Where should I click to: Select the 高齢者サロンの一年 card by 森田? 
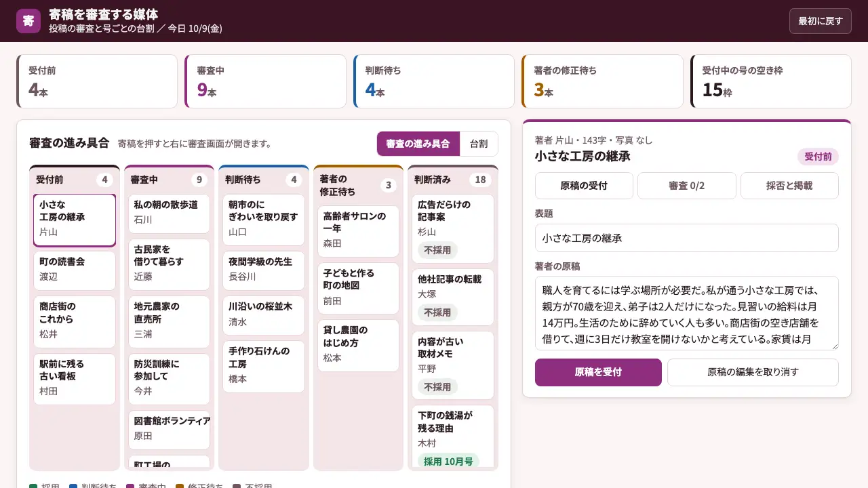pos(358,231)
